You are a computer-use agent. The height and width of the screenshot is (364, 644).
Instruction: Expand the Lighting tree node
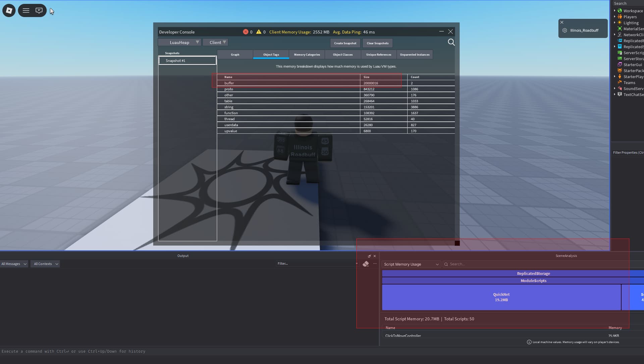point(614,23)
